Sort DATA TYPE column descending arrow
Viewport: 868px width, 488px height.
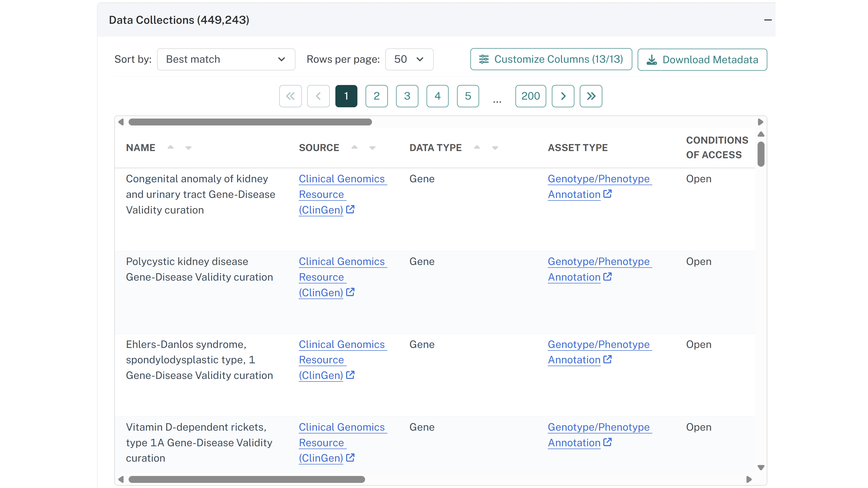click(x=495, y=148)
